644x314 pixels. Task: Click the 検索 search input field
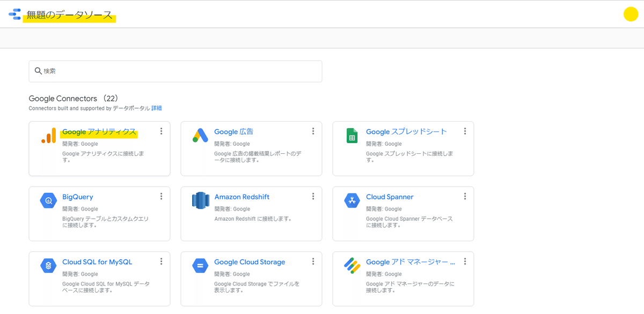[x=175, y=71]
